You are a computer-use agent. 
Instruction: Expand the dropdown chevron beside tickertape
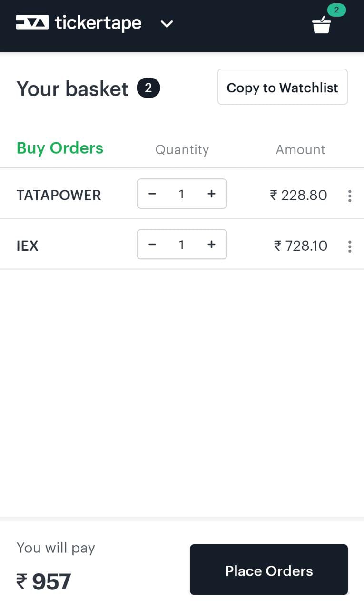[x=167, y=23]
